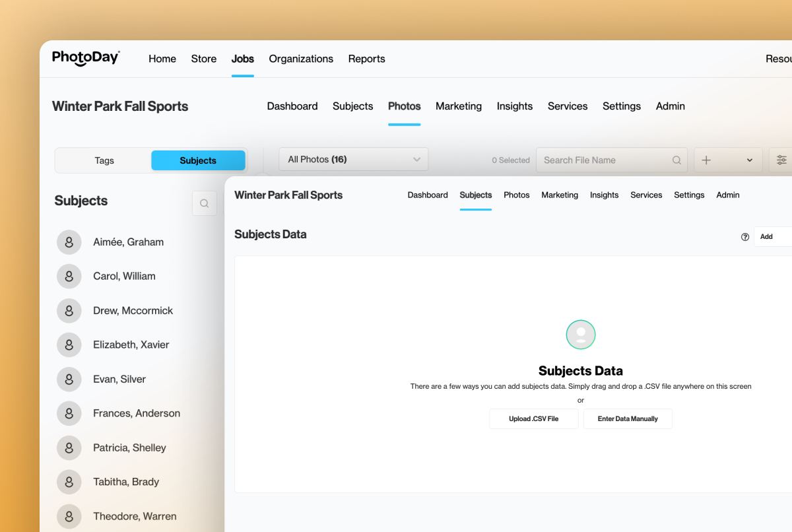Open Subjects tab in back window

(353, 106)
